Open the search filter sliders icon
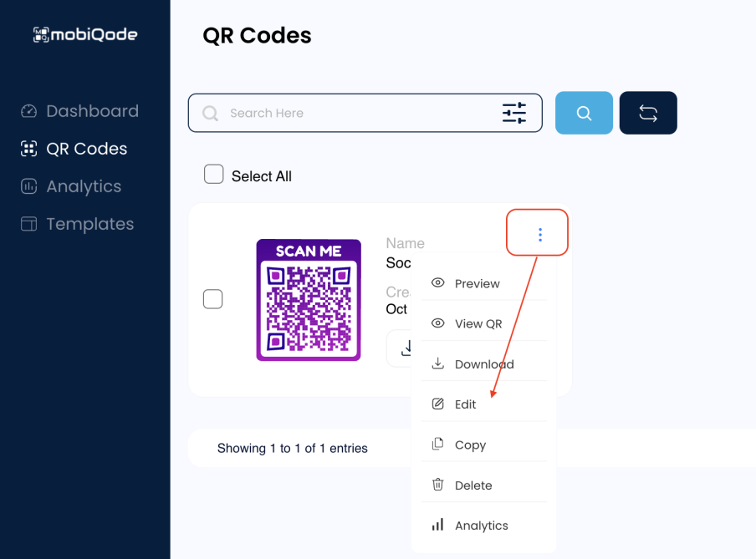 point(513,113)
